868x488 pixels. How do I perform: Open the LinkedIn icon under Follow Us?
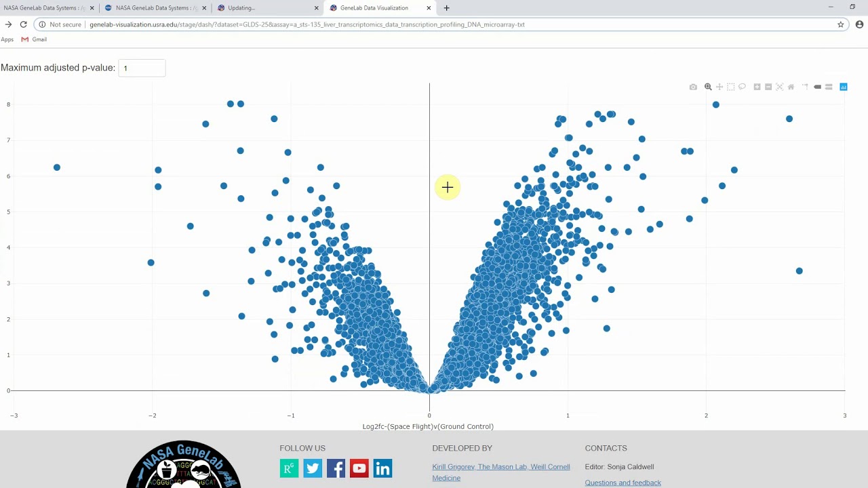(382, 468)
